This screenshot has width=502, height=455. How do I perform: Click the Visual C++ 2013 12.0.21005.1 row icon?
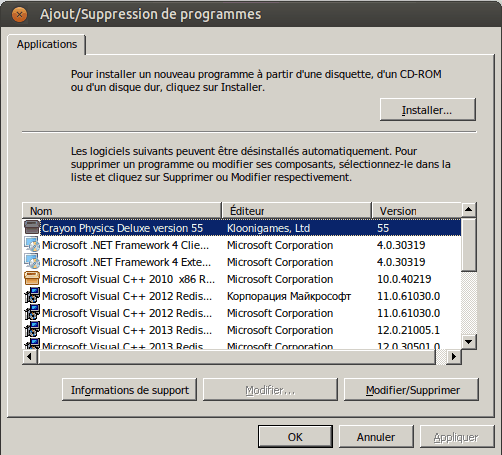pyautogui.click(x=32, y=330)
